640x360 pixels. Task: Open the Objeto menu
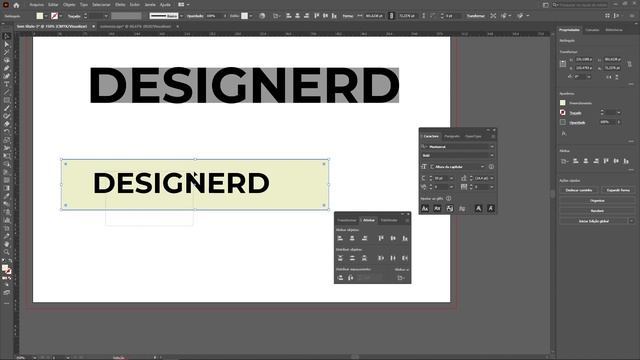tap(69, 5)
